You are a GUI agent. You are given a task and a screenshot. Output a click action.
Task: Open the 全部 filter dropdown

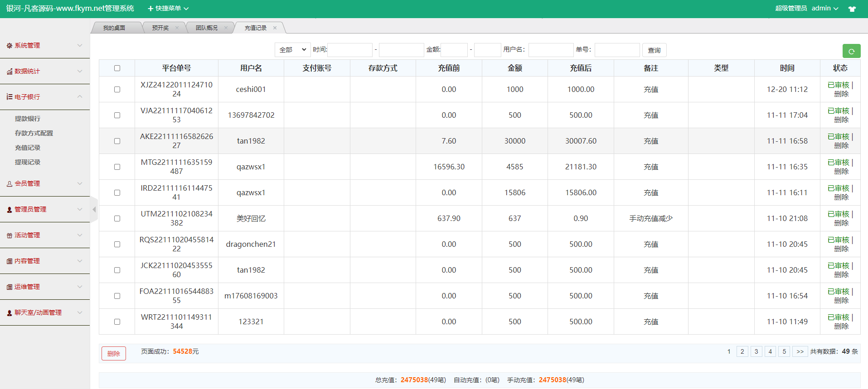[x=292, y=50]
